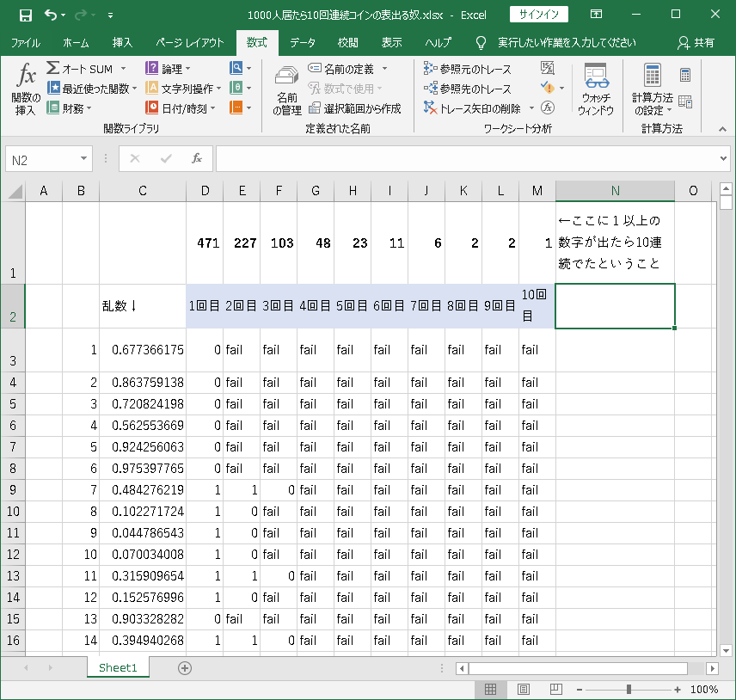The height and width of the screenshot is (700, 736).
Task: Click the save icon in the title bar
Action: point(25,15)
